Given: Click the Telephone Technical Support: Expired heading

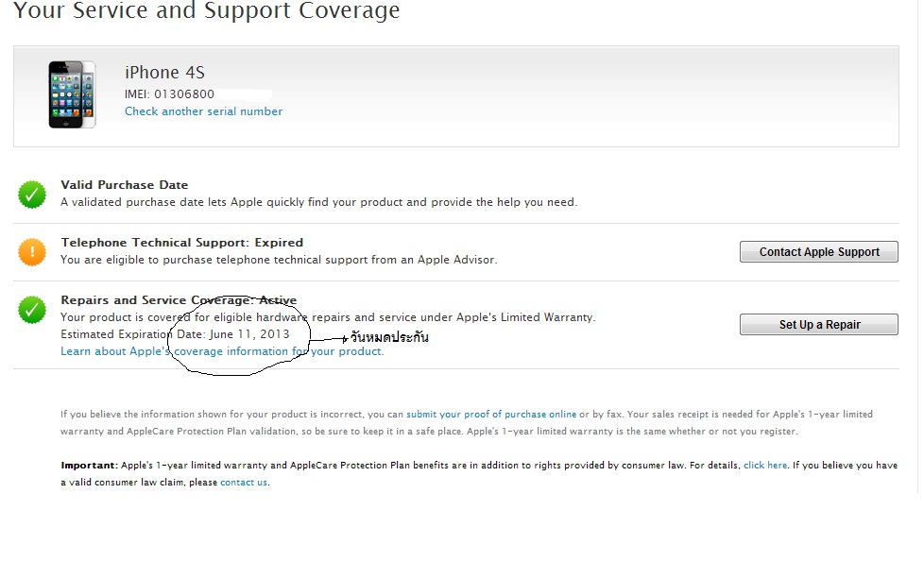Looking at the screenshot, I should (x=182, y=243).
